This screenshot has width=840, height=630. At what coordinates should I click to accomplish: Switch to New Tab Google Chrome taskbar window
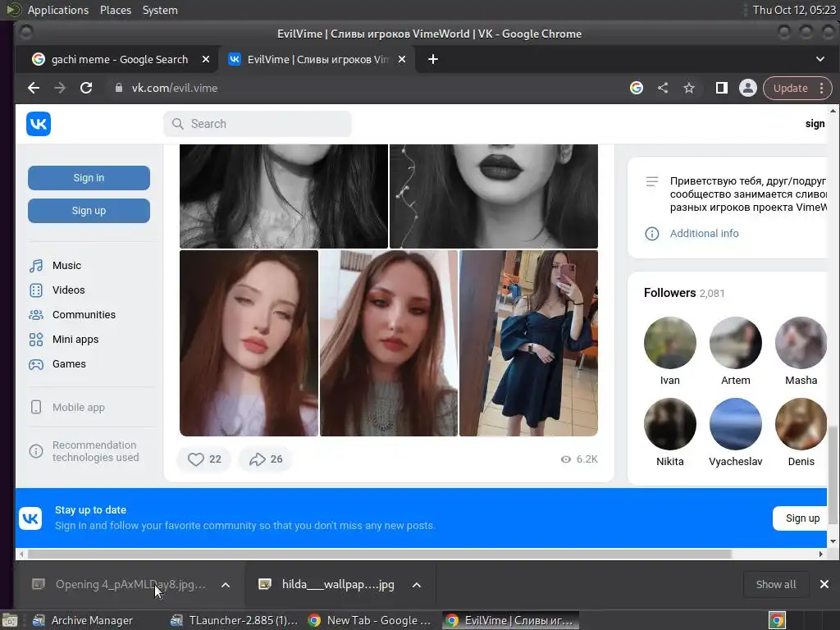(372, 620)
